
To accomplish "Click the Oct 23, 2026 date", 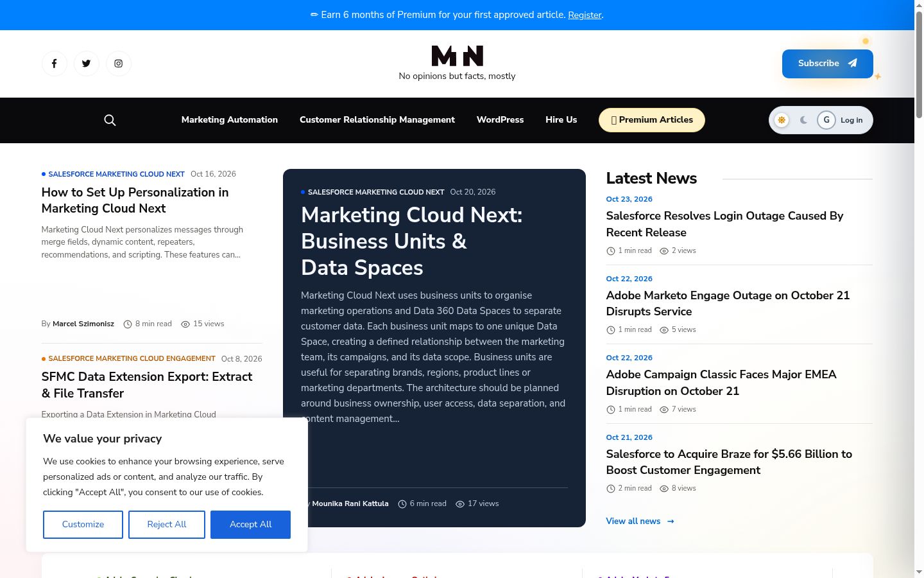I will (629, 200).
